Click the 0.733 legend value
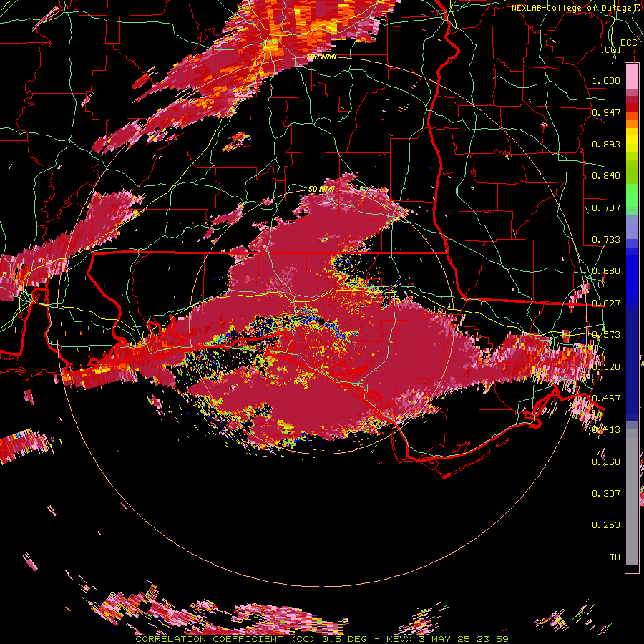 pos(606,240)
